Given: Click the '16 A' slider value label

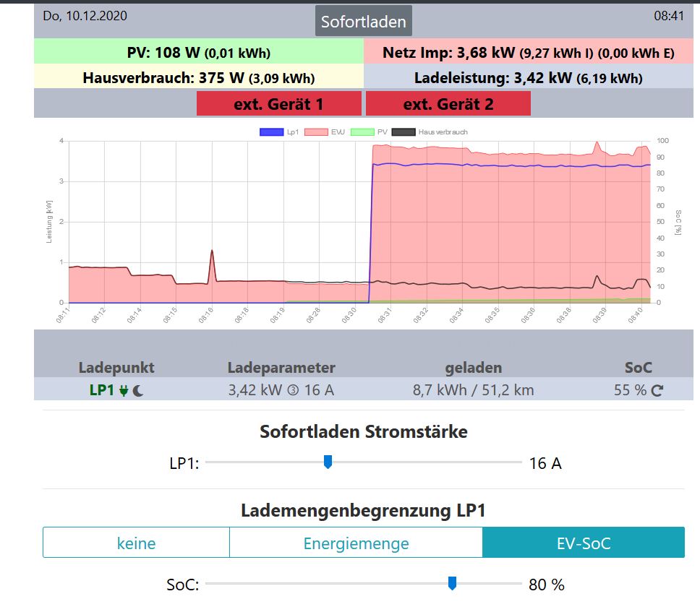Looking at the screenshot, I should pos(545,463).
